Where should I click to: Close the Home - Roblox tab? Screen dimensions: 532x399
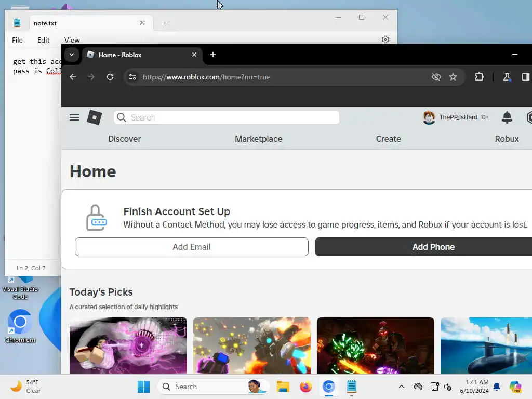194,55
